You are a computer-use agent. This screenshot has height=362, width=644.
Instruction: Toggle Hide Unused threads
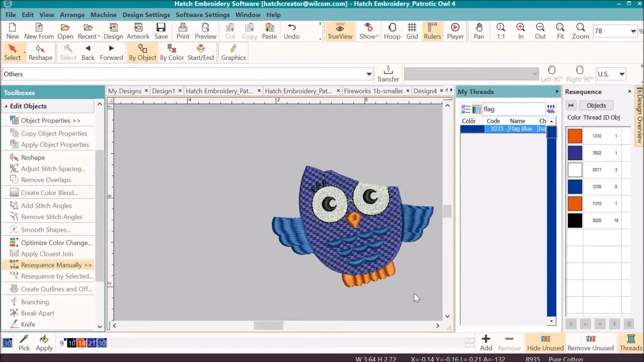pyautogui.click(x=545, y=343)
